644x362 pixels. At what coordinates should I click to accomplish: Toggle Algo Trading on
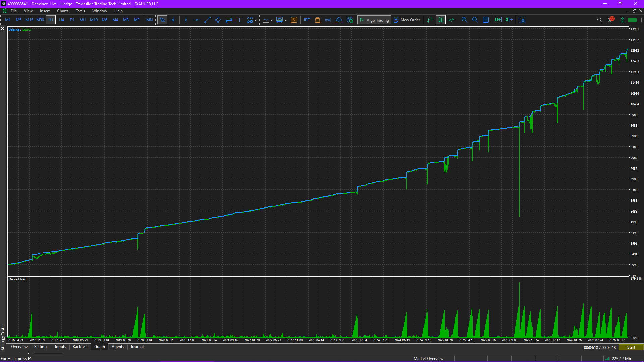coord(374,20)
